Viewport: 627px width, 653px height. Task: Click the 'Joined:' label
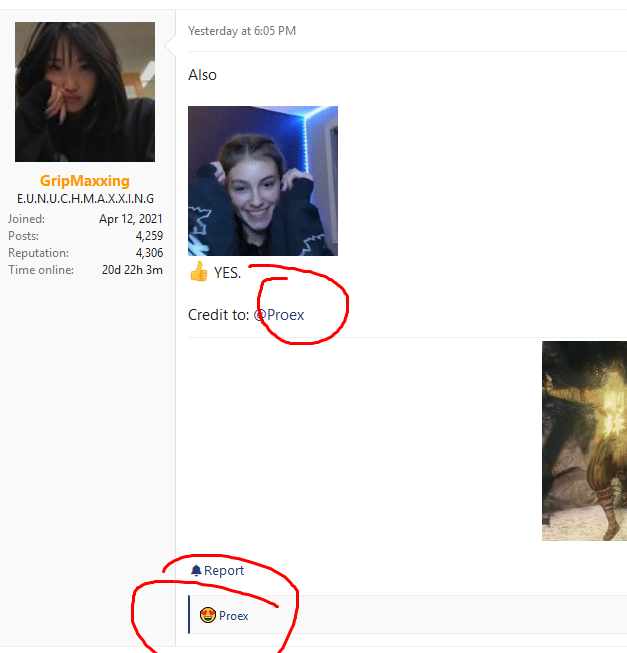(26, 219)
